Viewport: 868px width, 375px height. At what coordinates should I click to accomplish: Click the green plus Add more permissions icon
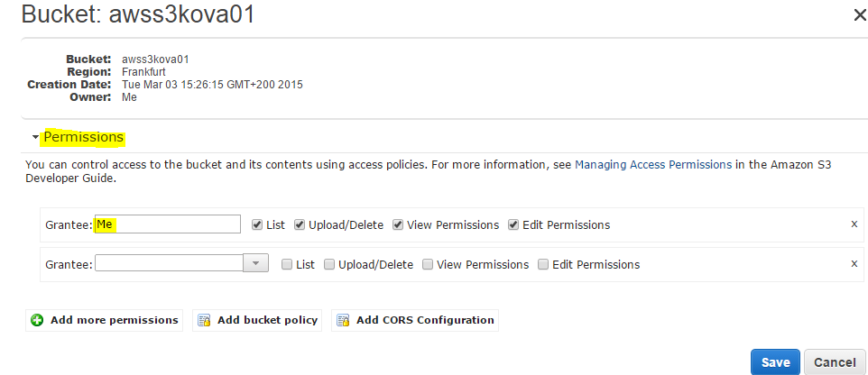(37, 320)
